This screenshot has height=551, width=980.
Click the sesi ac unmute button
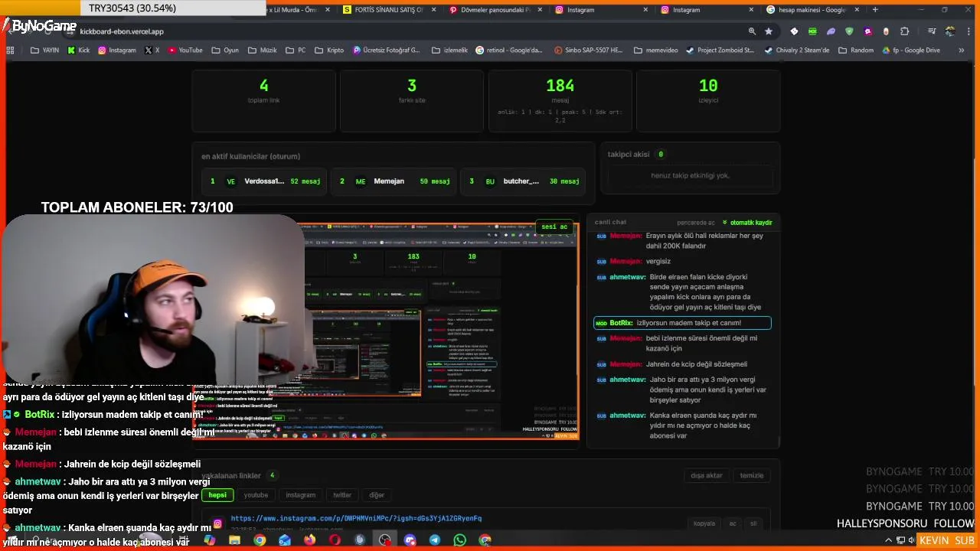(554, 227)
